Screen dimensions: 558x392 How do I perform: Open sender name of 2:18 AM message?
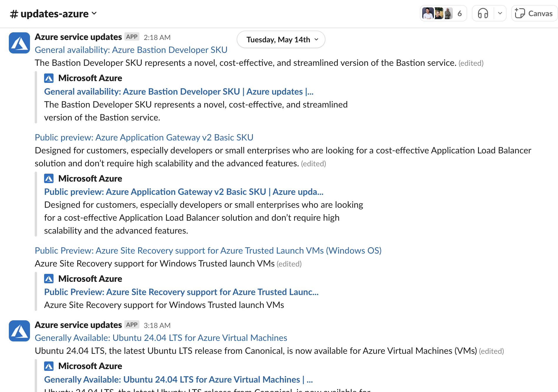point(78,37)
